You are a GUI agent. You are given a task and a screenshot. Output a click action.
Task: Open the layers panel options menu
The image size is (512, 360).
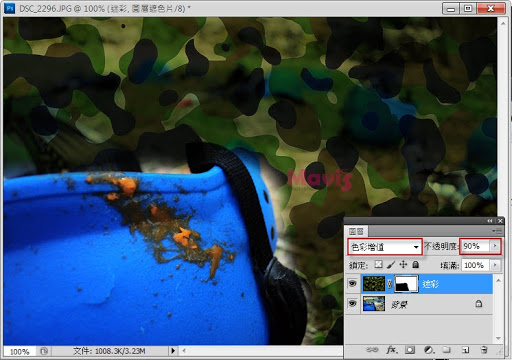click(x=497, y=231)
